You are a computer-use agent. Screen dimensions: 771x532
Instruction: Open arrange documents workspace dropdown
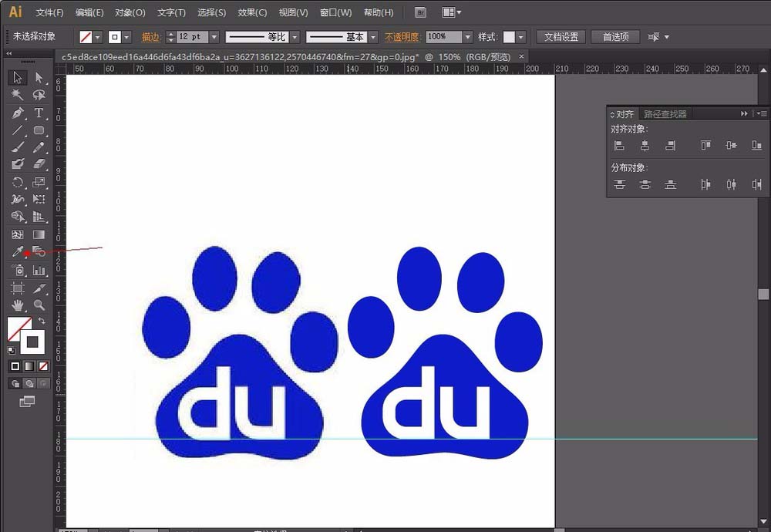(451, 13)
